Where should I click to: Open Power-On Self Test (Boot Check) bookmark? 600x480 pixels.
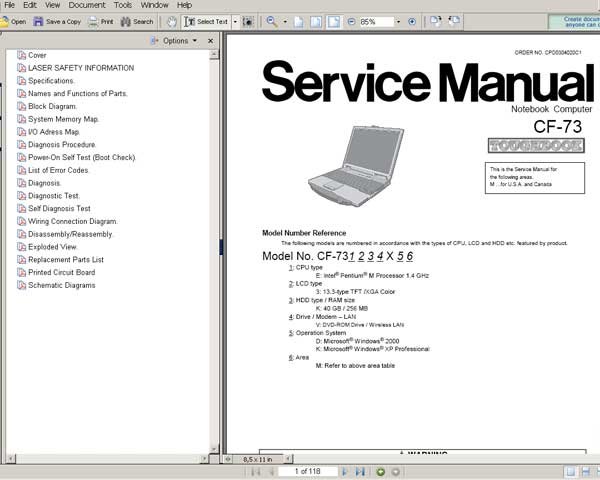82,157
